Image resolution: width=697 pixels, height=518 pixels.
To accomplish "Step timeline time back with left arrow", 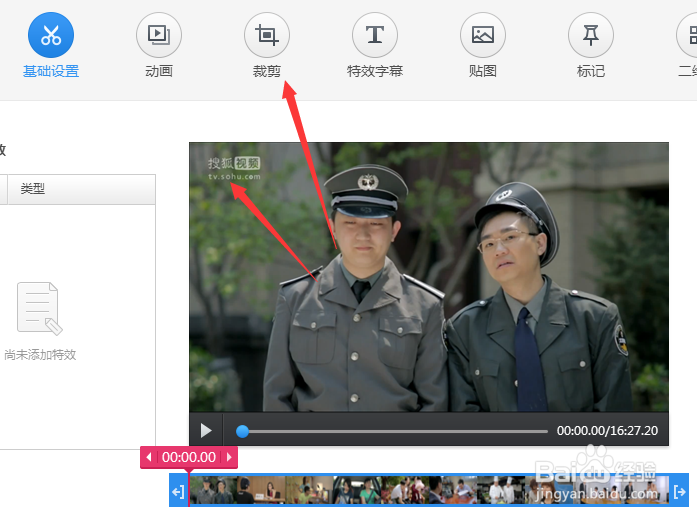I will click(x=149, y=457).
